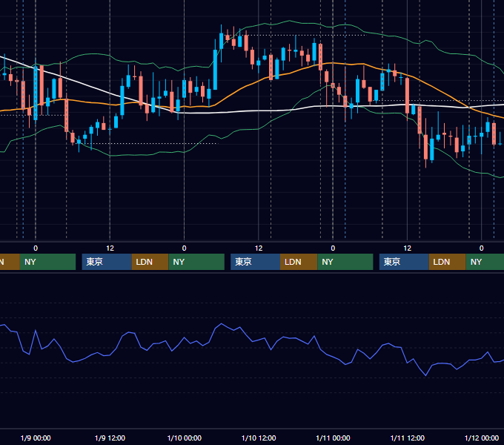Select the LDN session block on 1/10

click(299, 262)
